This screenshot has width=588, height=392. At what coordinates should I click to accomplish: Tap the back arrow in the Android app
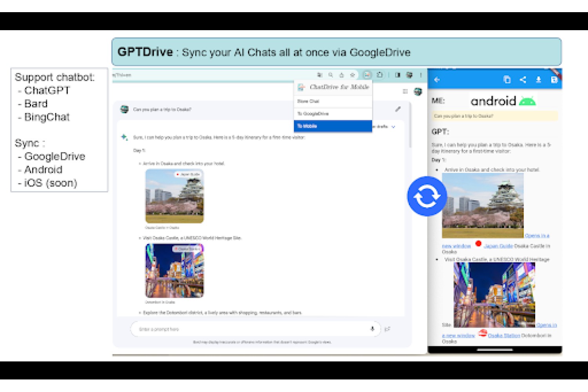437,80
